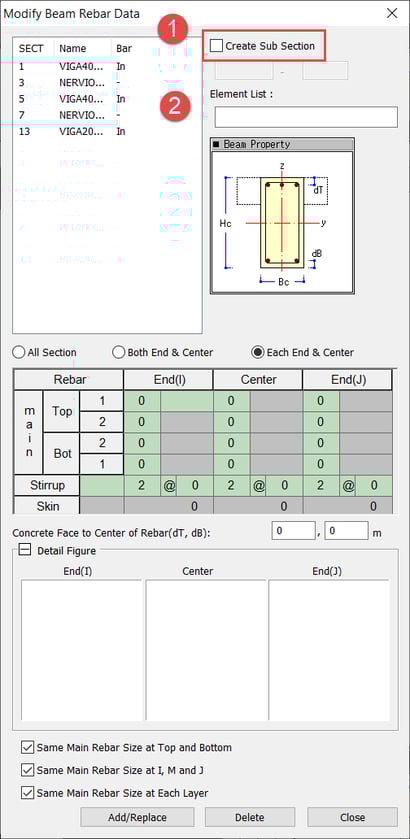Choose Both End & Center option
410x839 pixels.
(118, 353)
